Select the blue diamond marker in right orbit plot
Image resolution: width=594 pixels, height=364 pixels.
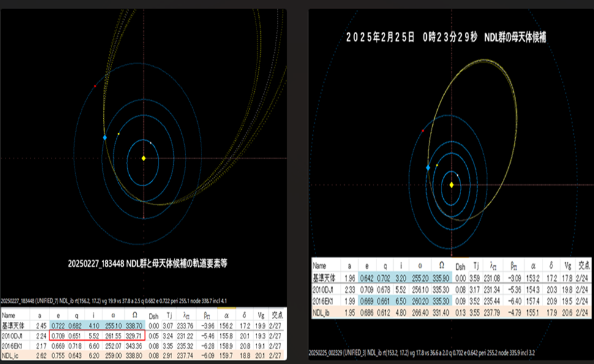[427, 167]
